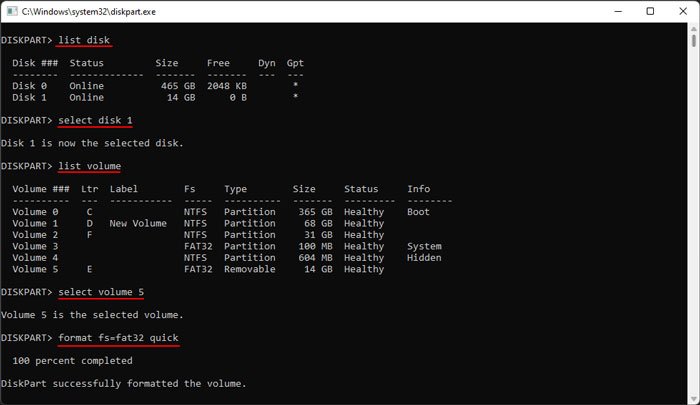
Task: Click the vertical scrollbar thumb
Action: [693, 41]
